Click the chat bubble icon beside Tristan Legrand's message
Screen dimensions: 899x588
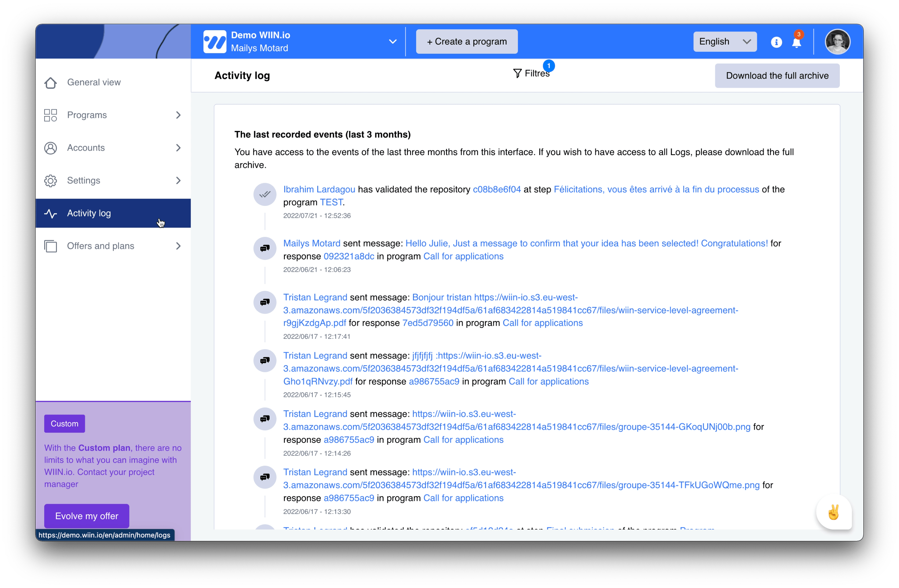pos(264,302)
